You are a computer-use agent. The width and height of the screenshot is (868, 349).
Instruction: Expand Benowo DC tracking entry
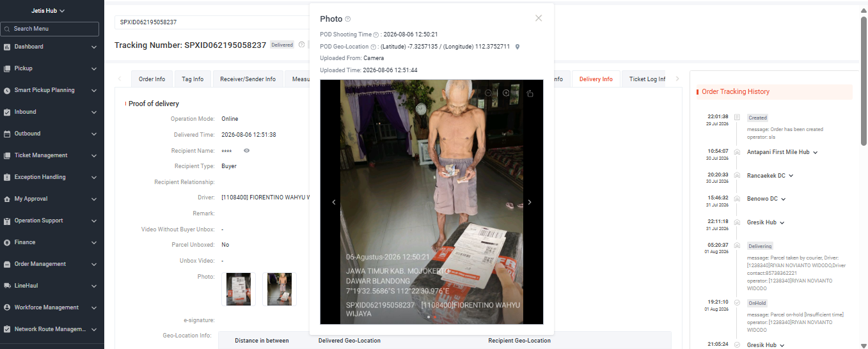pos(784,199)
